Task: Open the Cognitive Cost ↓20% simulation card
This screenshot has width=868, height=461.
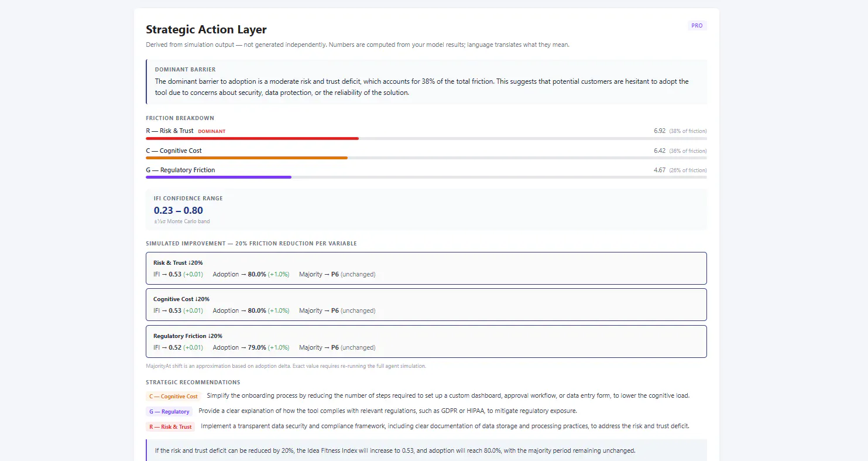Action: coord(426,305)
